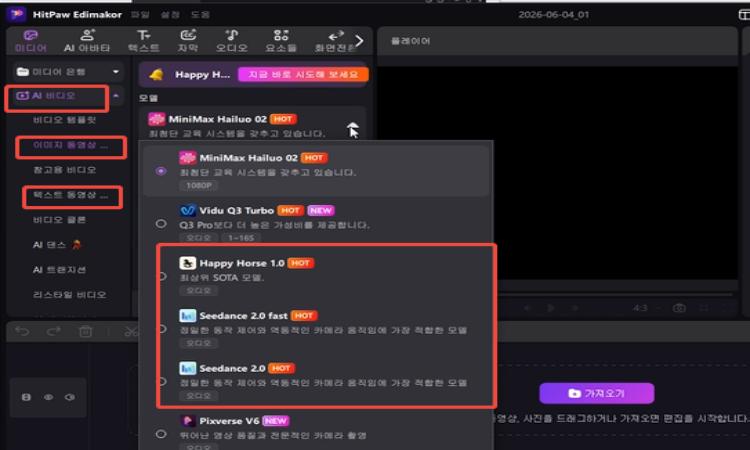Screen dimensions: 750x450
Task: Click the 플레이어 player panel title
Action: pyautogui.click(x=410, y=41)
